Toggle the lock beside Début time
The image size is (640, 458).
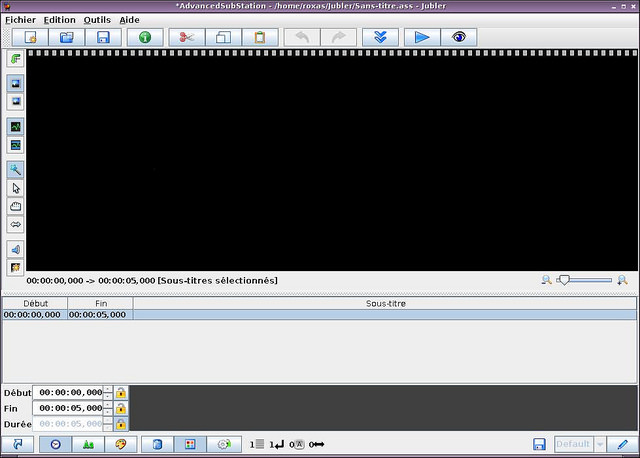(121, 393)
